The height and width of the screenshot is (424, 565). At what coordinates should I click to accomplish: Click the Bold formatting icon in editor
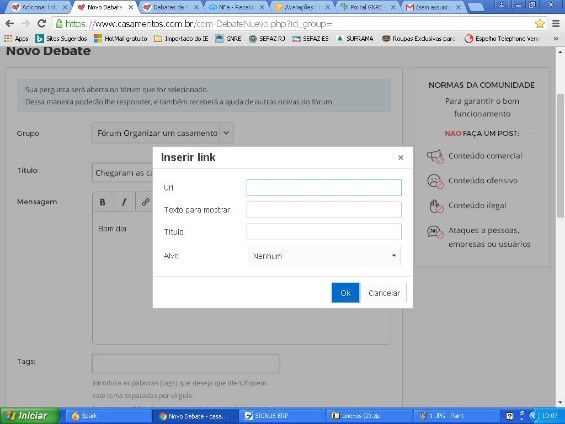click(x=103, y=202)
